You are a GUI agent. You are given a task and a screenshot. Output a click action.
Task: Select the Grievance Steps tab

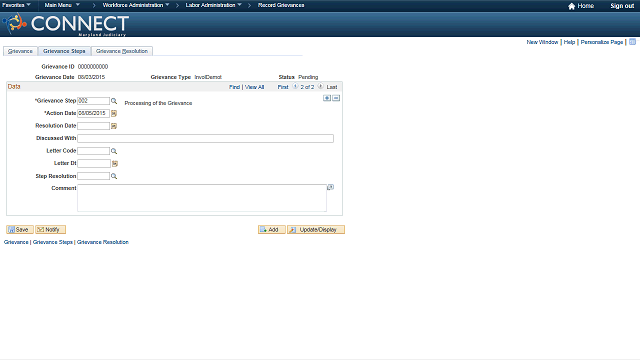coord(64,51)
